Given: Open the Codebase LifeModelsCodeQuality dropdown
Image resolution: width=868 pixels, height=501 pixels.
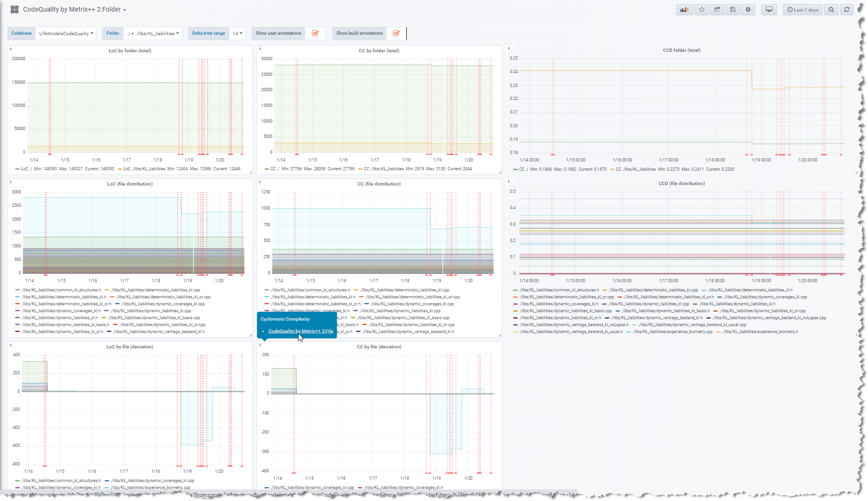Looking at the screenshot, I should coord(66,33).
